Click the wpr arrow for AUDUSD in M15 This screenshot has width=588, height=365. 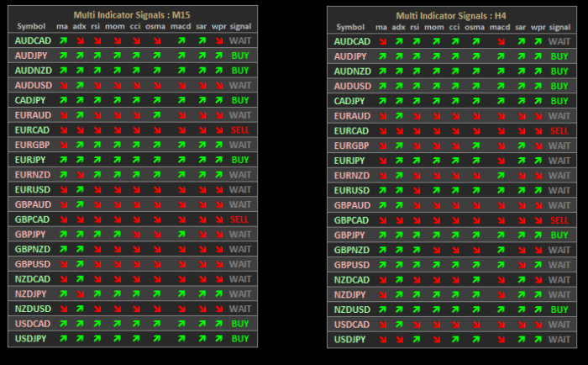pos(219,85)
